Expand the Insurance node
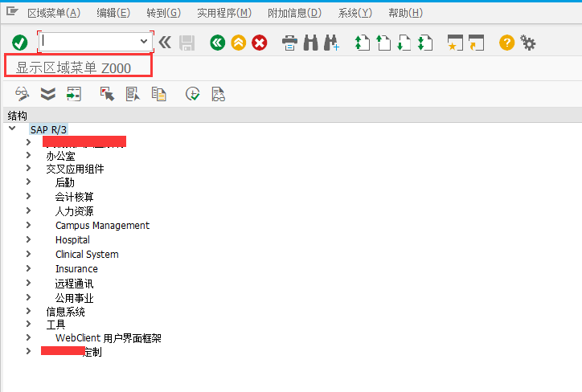The height and width of the screenshot is (392, 582). tap(28, 268)
